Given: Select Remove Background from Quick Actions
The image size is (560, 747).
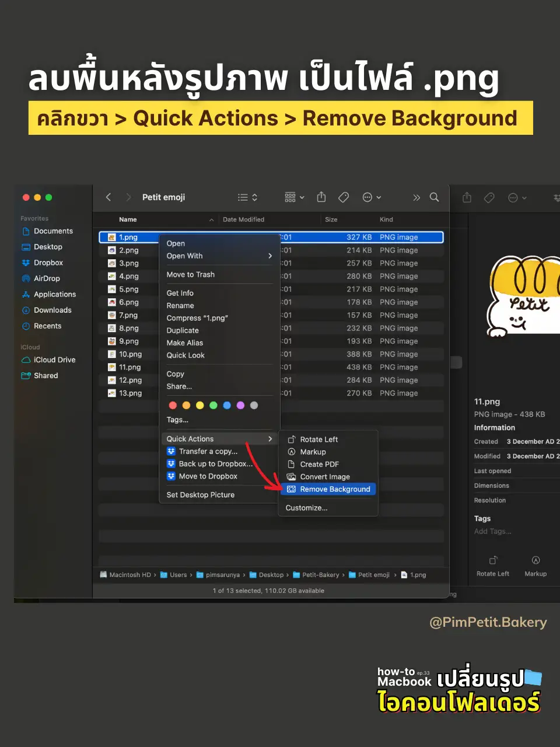Looking at the screenshot, I should 334,489.
